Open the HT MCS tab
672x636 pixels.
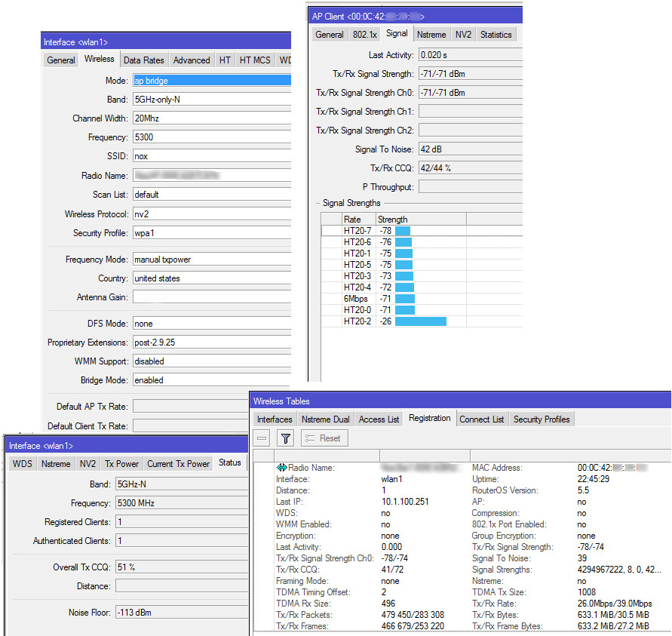[x=255, y=60]
